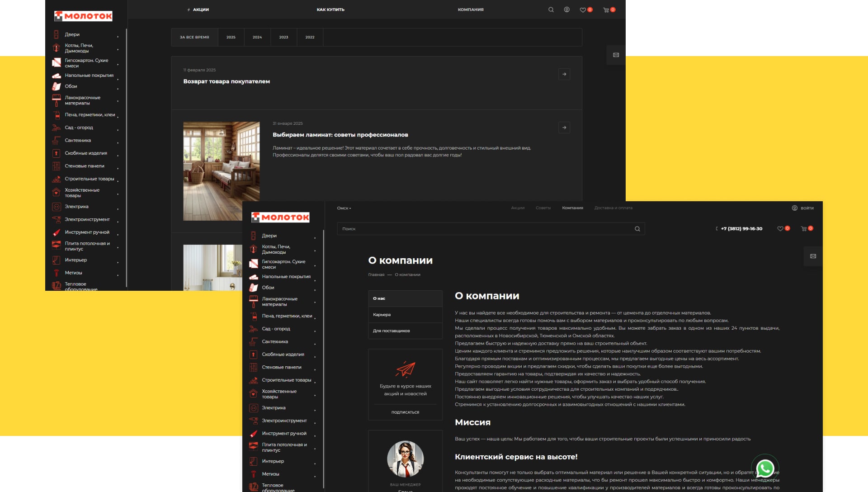This screenshot has width=868, height=492.
Task: Click the Молоток logo in the front window
Action: click(280, 217)
